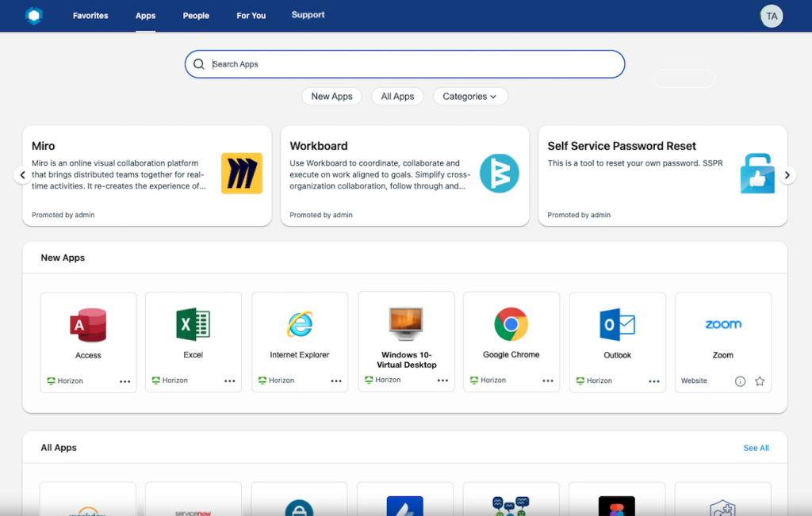
Task: Launch the Excel app icon
Action: [193, 324]
